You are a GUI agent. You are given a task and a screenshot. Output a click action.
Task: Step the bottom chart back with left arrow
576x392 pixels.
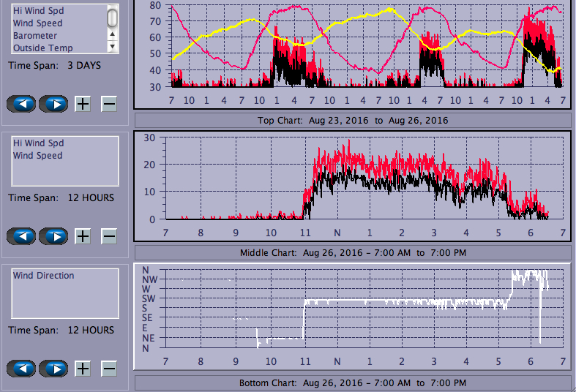(x=22, y=368)
